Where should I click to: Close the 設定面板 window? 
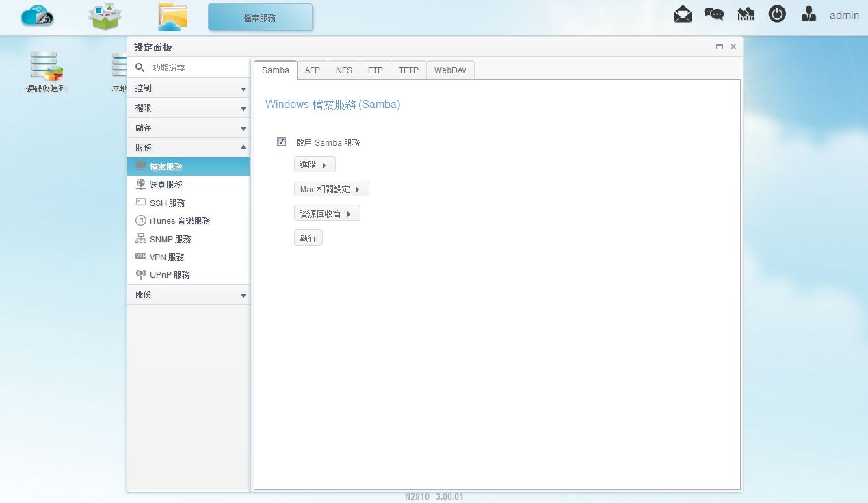733,47
